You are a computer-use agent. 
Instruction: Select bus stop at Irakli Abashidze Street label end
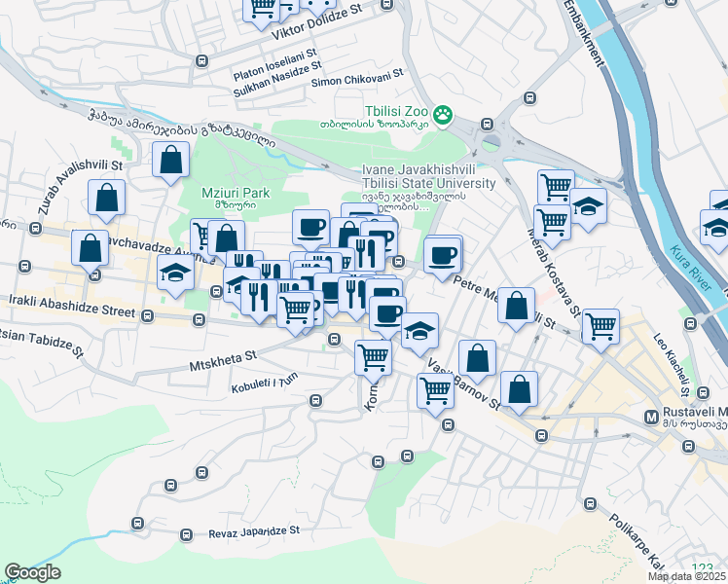148,316
